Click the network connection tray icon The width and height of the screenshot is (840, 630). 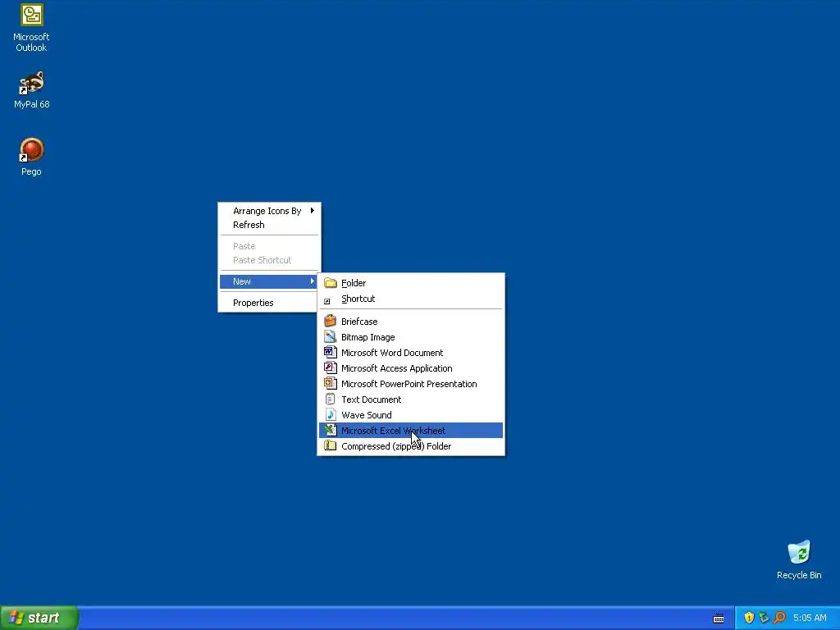pyautogui.click(x=764, y=618)
